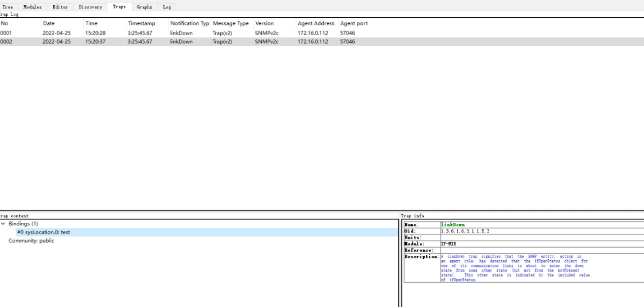This screenshot has width=644, height=307.
Task: Sort by the Time column header
Action: pyautogui.click(x=91, y=23)
